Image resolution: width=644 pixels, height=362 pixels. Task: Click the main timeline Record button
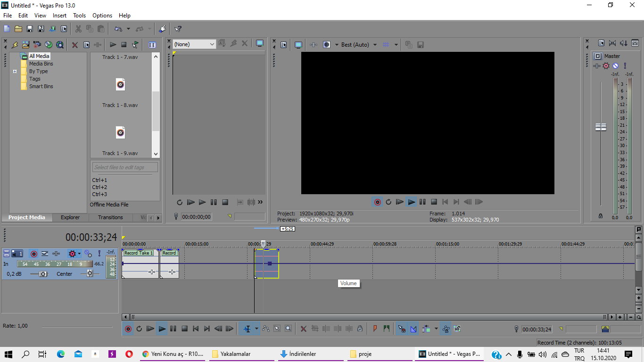click(128, 329)
